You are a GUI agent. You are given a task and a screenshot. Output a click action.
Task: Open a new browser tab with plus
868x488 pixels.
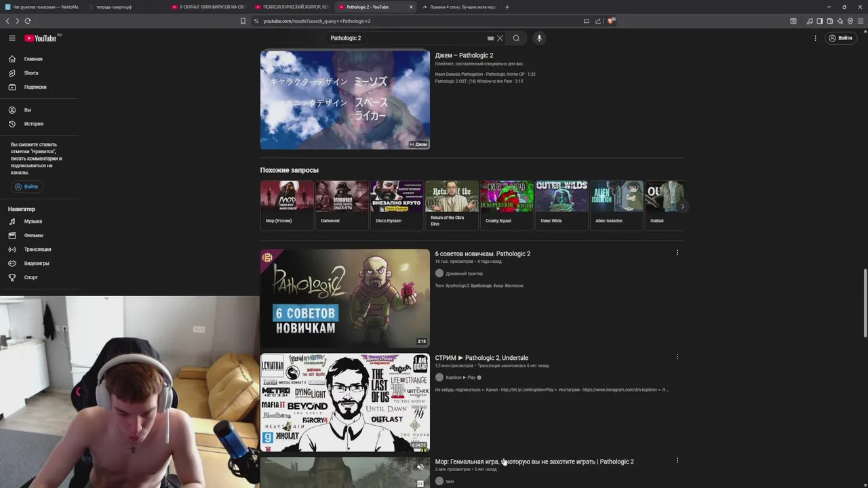click(x=507, y=7)
